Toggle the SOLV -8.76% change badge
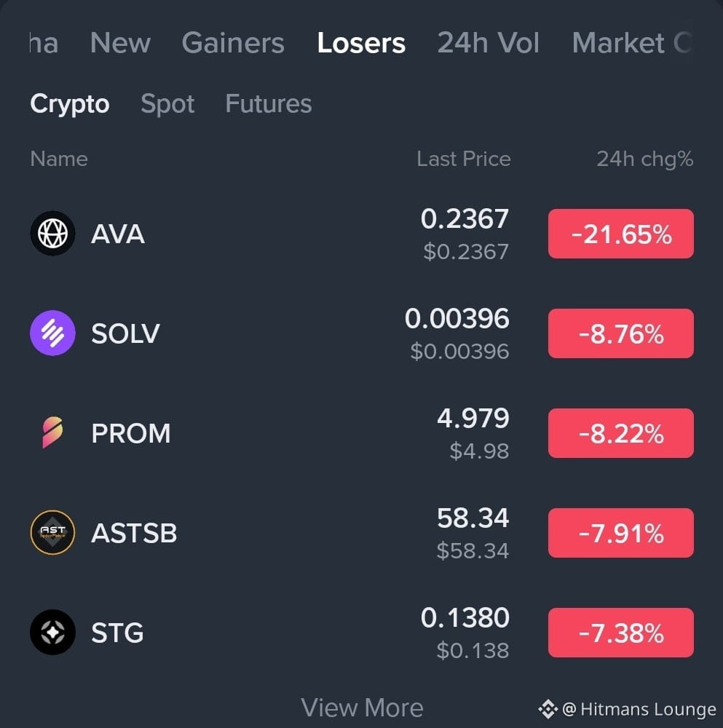The height and width of the screenshot is (728, 723). (621, 333)
